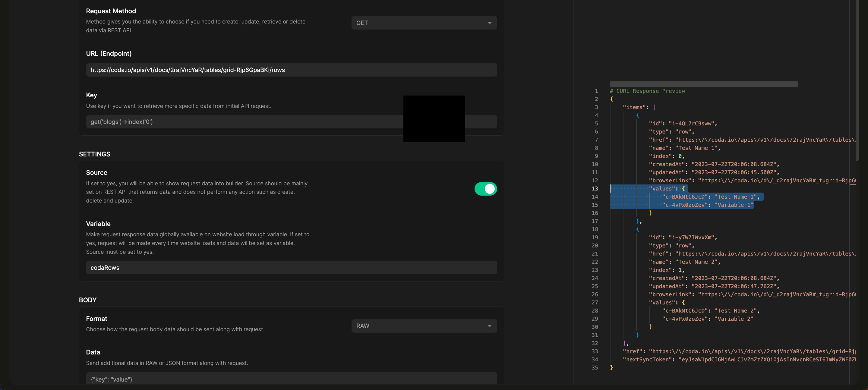Viewport: 868px width, 390px height.
Task: Click the horizontal scrollbar above the preview
Action: point(704,84)
